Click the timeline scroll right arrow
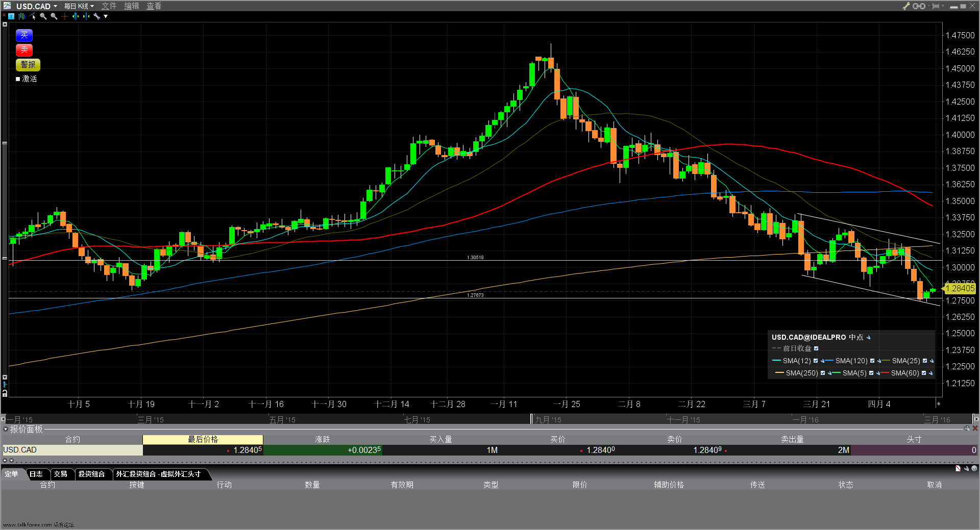This screenshot has width=980, height=530. (x=975, y=419)
